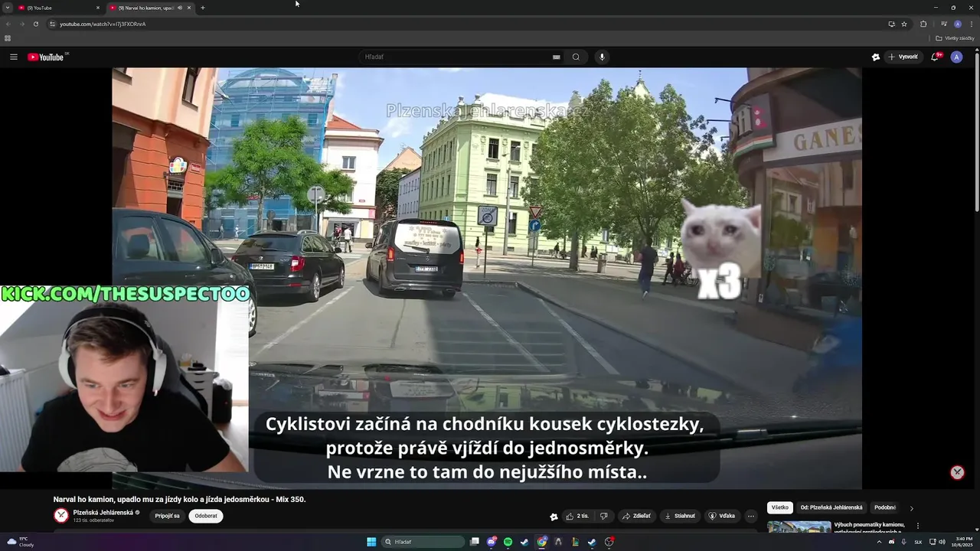Click the Odoberať subscribe button

pyautogui.click(x=206, y=516)
